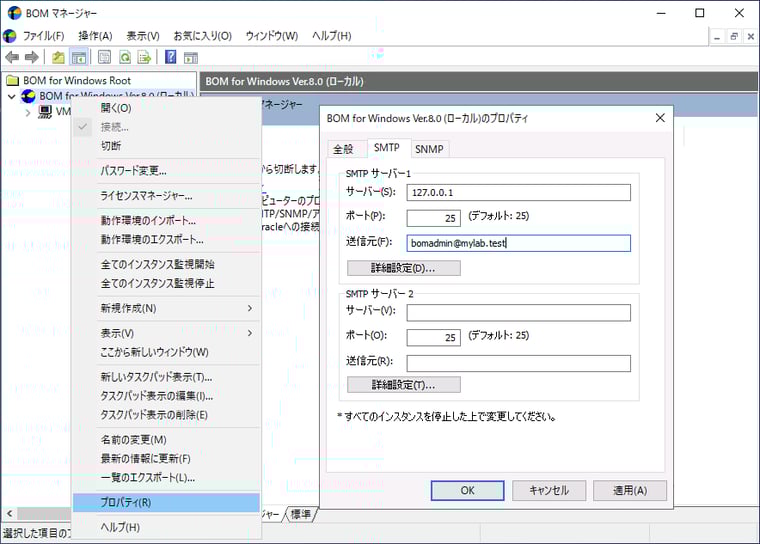Collapse the BOM for Windows Ver.8.0 node

(12, 96)
